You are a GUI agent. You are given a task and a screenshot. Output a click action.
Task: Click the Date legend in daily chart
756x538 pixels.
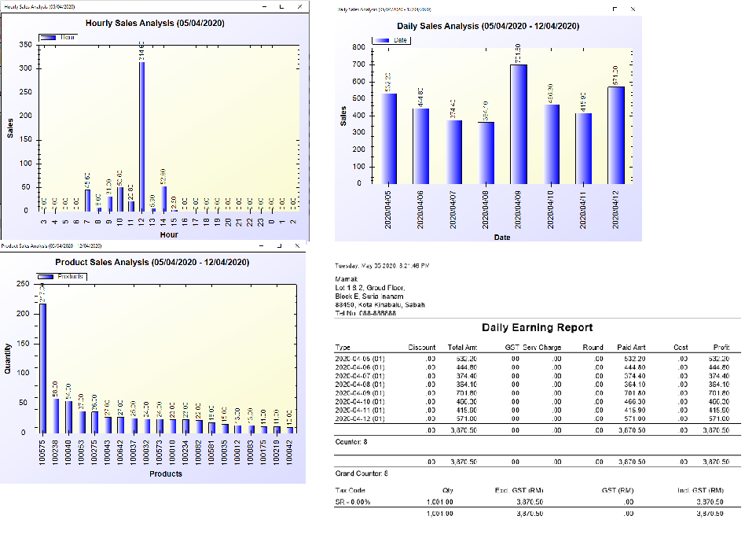pos(391,39)
